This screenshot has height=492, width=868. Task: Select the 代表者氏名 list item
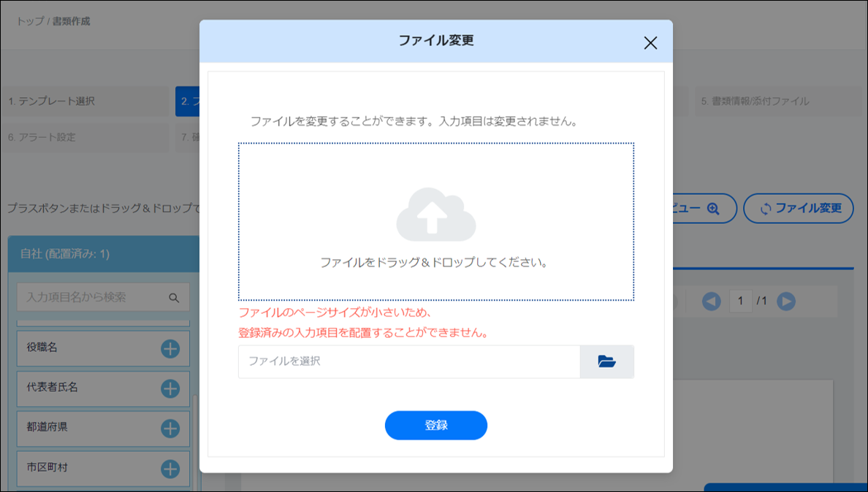tap(103, 388)
